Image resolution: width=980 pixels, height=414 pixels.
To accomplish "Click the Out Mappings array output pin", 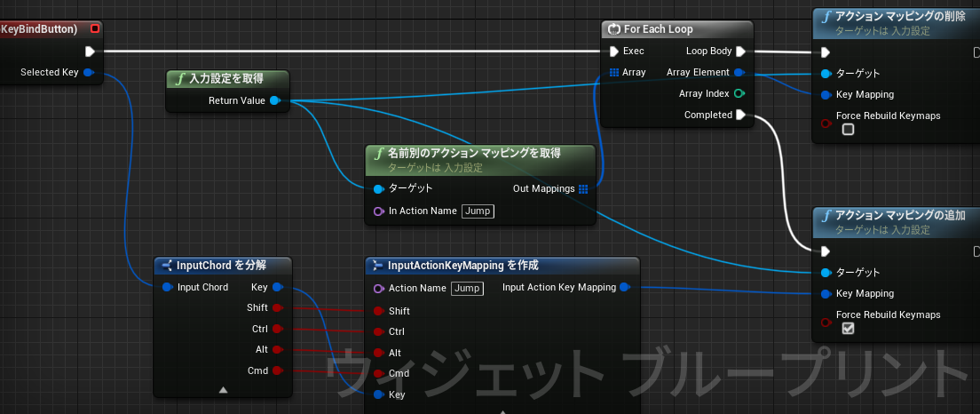I will (583, 189).
